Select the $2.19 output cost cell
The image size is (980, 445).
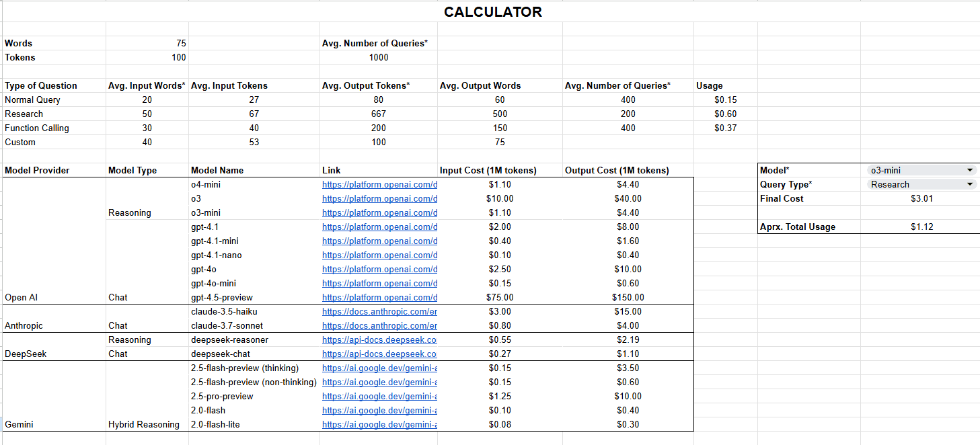pyautogui.click(x=628, y=339)
